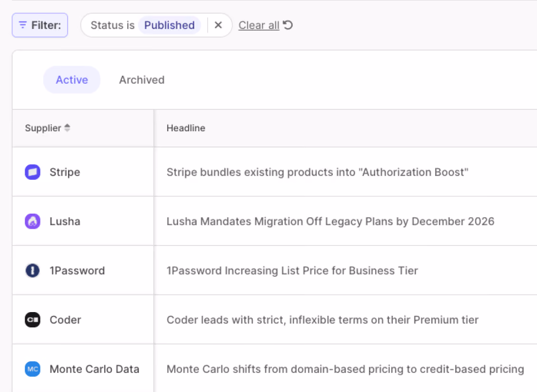Select the 1Password supplier name
Image resolution: width=537 pixels, height=392 pixels.
tap(77, 271)
